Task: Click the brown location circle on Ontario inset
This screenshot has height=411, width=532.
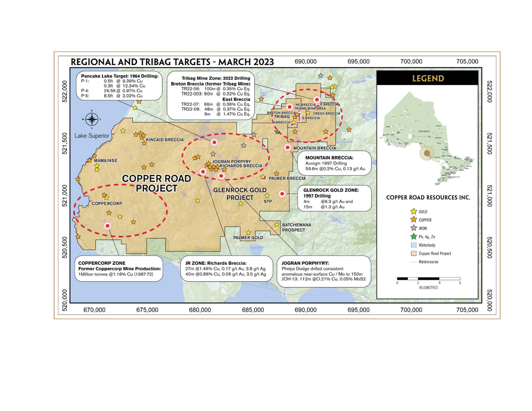Action: point(427,153)
